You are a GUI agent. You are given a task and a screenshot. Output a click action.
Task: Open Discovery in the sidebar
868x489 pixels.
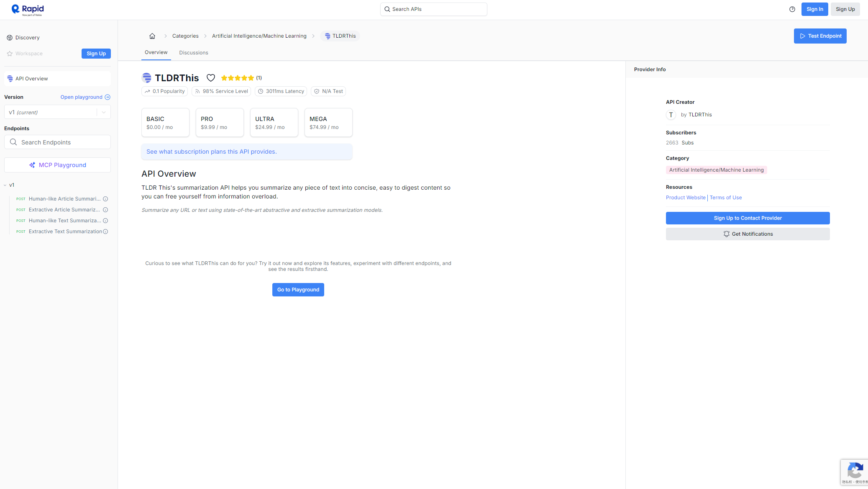[x=27, y=38]
